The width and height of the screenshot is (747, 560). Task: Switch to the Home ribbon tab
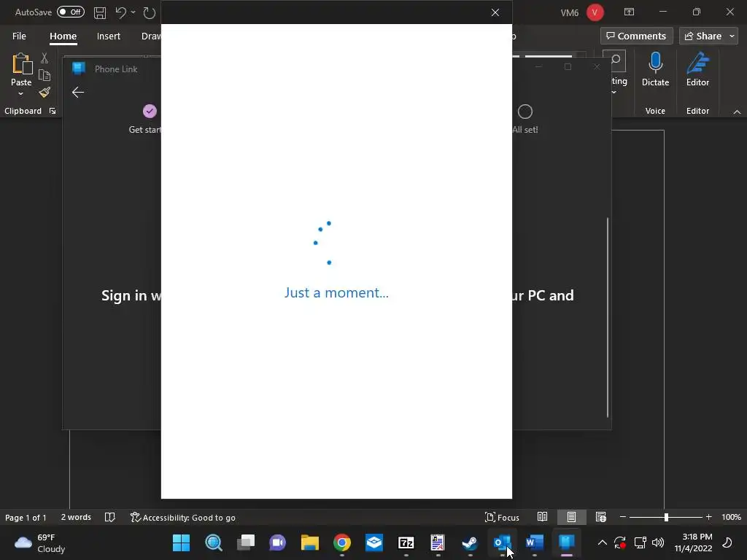pyautogui.click(x=63, y=36)
